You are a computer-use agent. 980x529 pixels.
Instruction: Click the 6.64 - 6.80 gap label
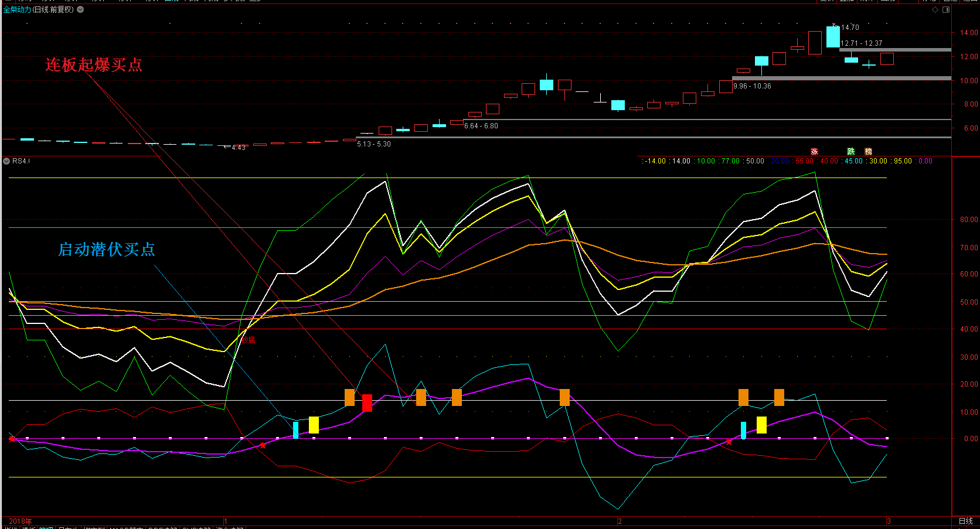pos(481,126)
